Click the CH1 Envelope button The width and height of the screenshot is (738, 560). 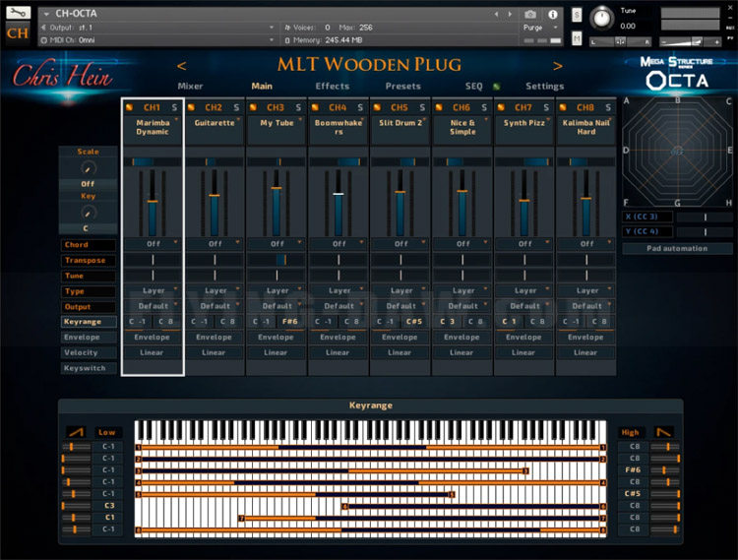click(x=153, y=338)
